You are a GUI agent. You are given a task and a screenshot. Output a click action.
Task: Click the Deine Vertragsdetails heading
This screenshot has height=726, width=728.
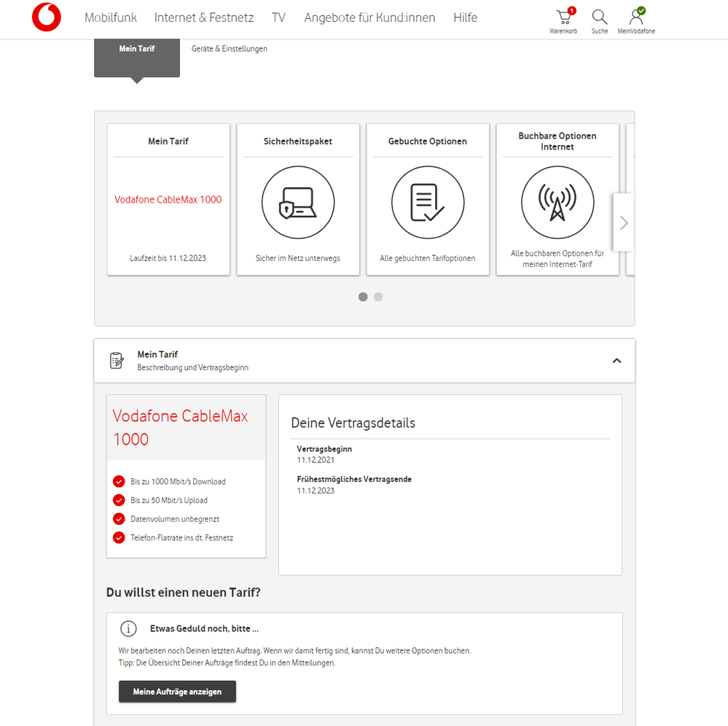coord(353,423)
